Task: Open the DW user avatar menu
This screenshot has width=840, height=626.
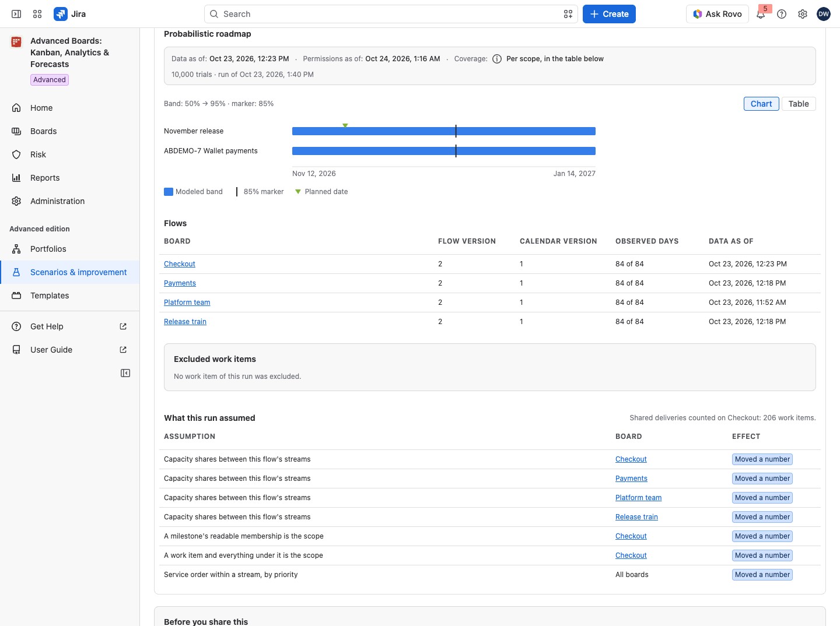Action: [x=824, y=14]
